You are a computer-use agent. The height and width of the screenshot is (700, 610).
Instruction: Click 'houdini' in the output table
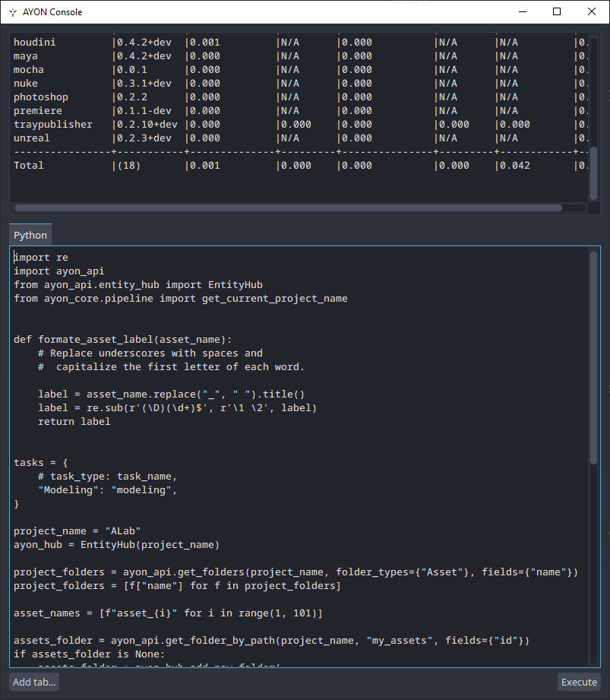[x=35, y=43]
